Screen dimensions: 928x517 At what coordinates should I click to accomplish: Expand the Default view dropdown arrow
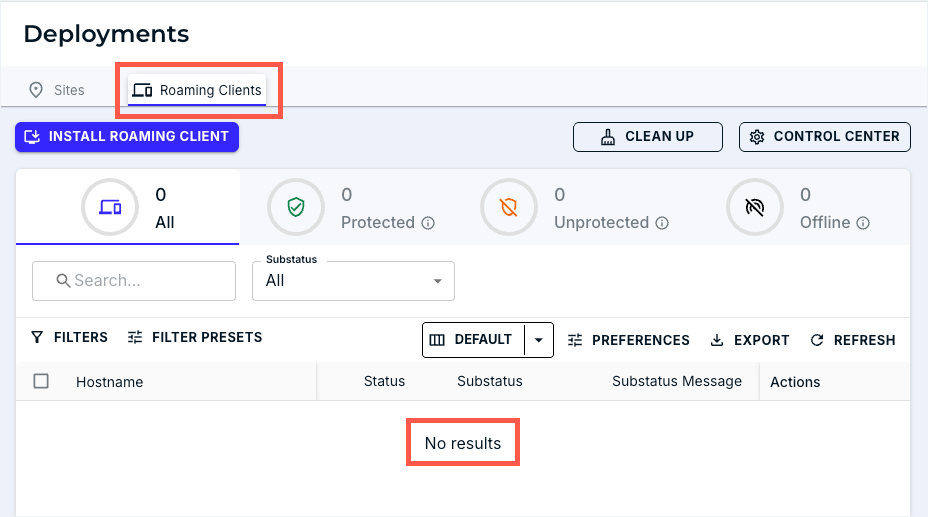coord(538,340)
